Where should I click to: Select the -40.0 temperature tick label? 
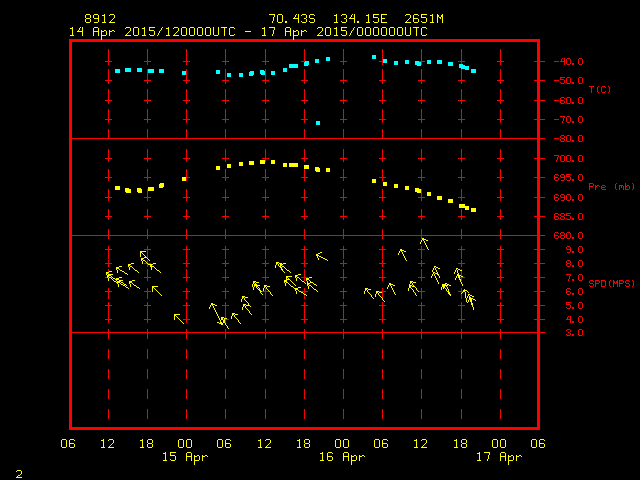(x=568, y=62)
